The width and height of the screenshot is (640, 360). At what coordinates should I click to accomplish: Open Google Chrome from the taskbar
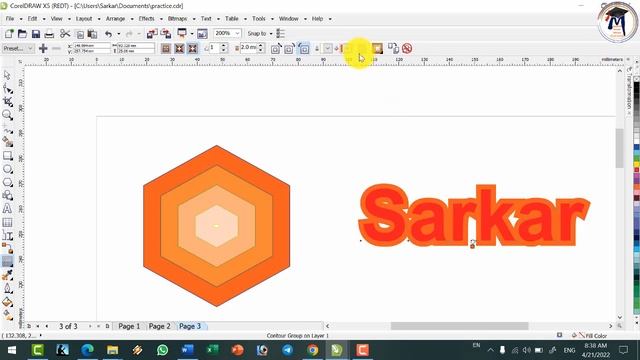tap(313, 350)
